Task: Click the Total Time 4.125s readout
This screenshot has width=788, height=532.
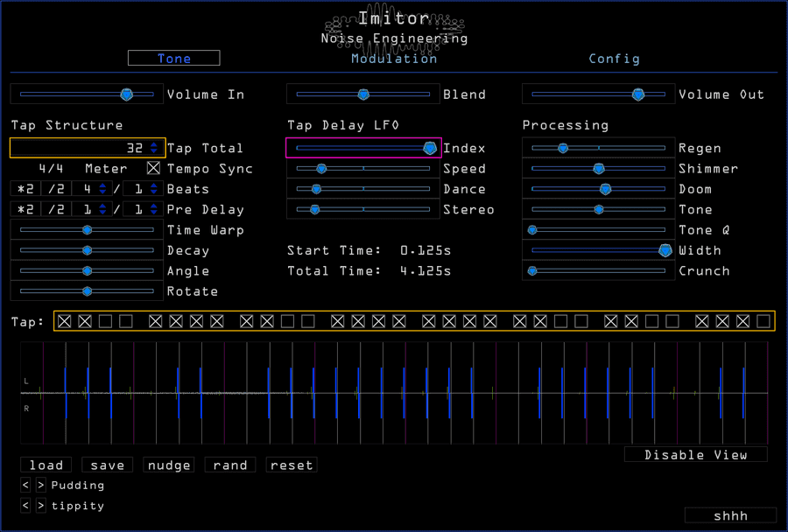Action: 369,270
